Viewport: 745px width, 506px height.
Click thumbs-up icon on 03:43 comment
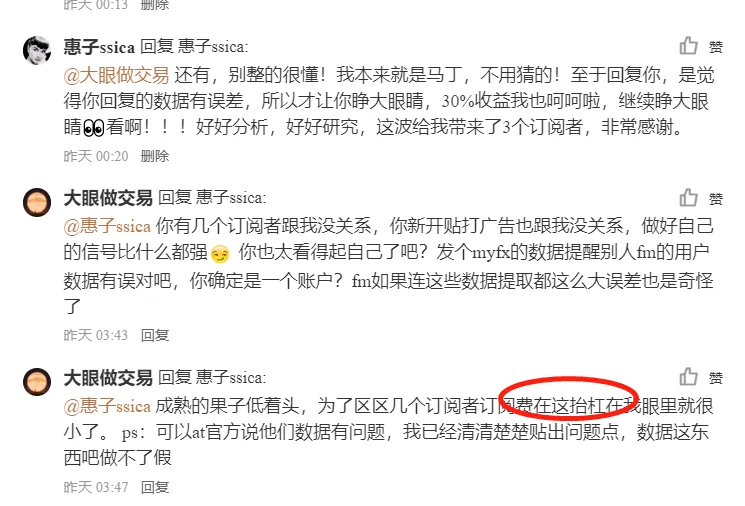pos(688,197)
